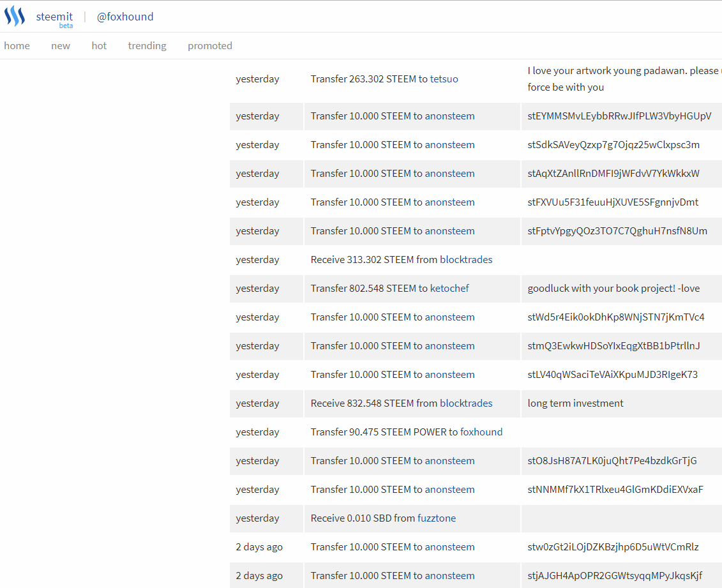Click blocktrades in the 832.548 STEEM row
Screen dimensions: 722x588
pos(466,403)
